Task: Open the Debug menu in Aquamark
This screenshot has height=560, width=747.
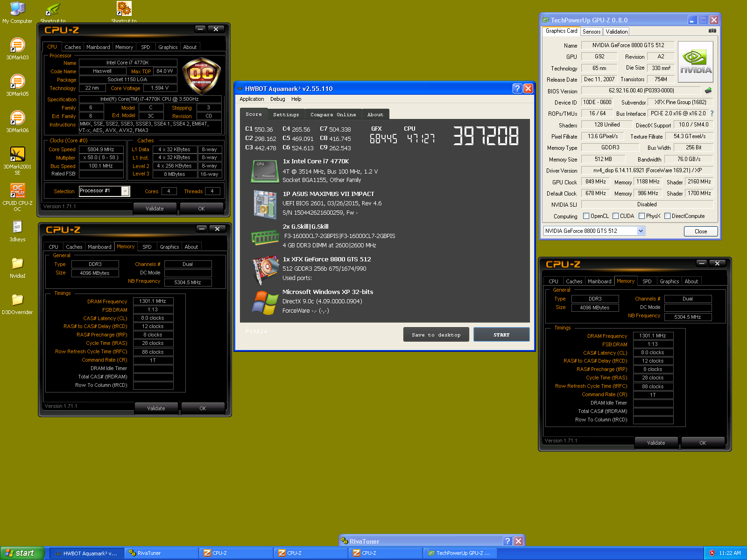Action: pyautogui.click(x=277, y=99)
